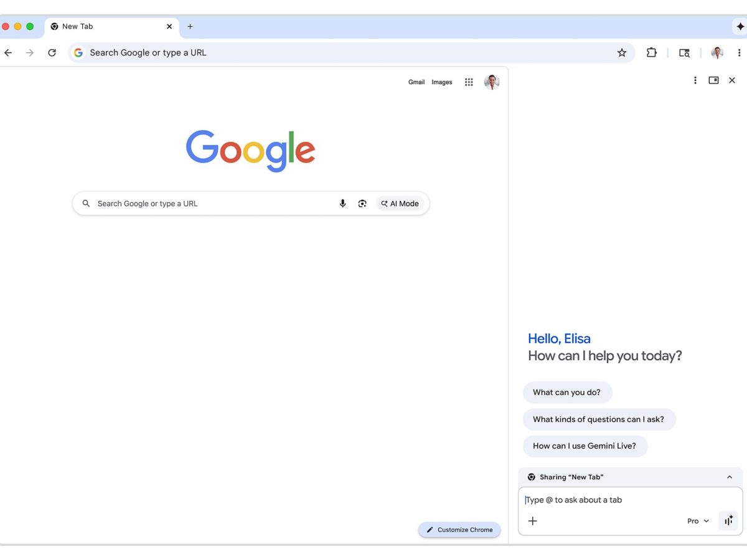The height and width of the screenshot is (560, 747).
Task: Open Gmail link
Action: click(x=416, y=82)
